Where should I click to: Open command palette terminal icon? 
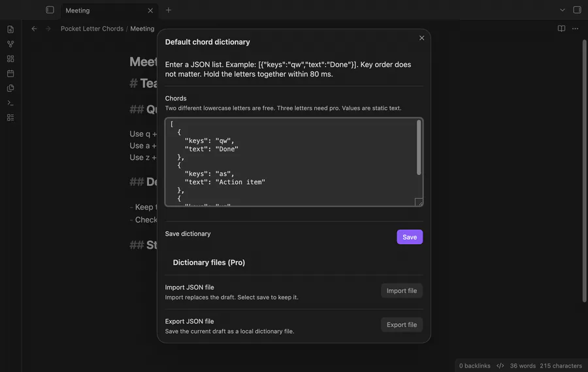point(10,102)
